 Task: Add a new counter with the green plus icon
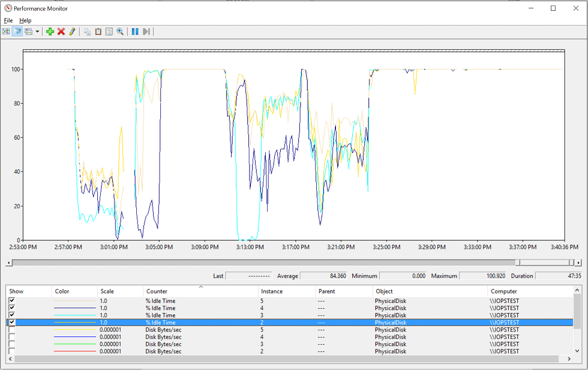click(49, 31)
